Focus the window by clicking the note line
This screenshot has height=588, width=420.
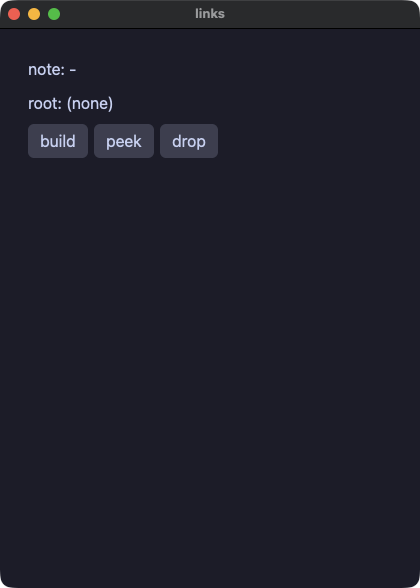[x=52, y=70]
